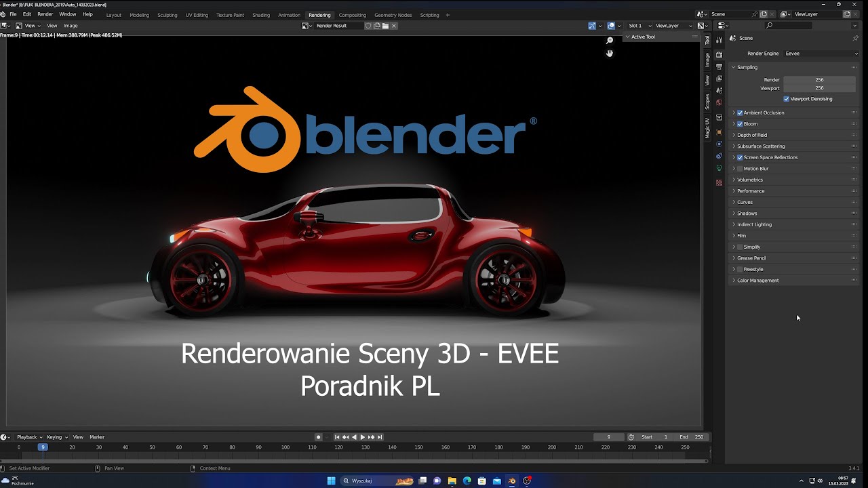Expand the Volumetrics panel
The image size is (868, 488).
(794, 180)
